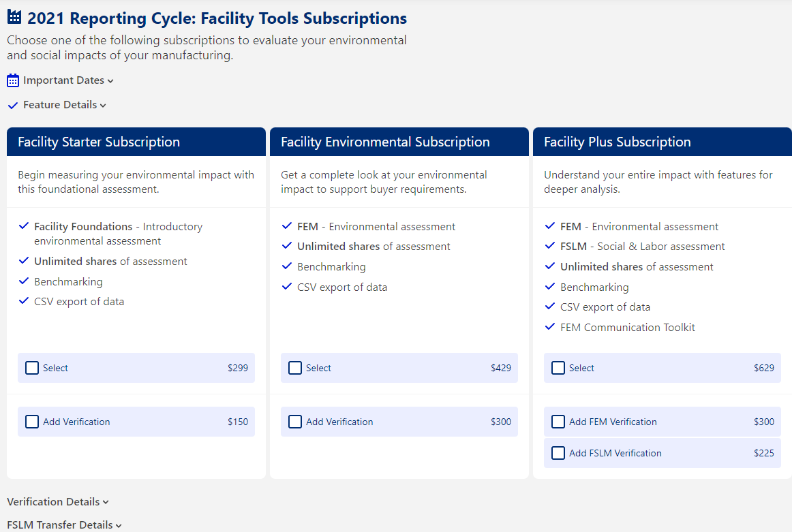Click checkmark beside Plus card's FEM feature
792x532 pixels.
point(550,225)
